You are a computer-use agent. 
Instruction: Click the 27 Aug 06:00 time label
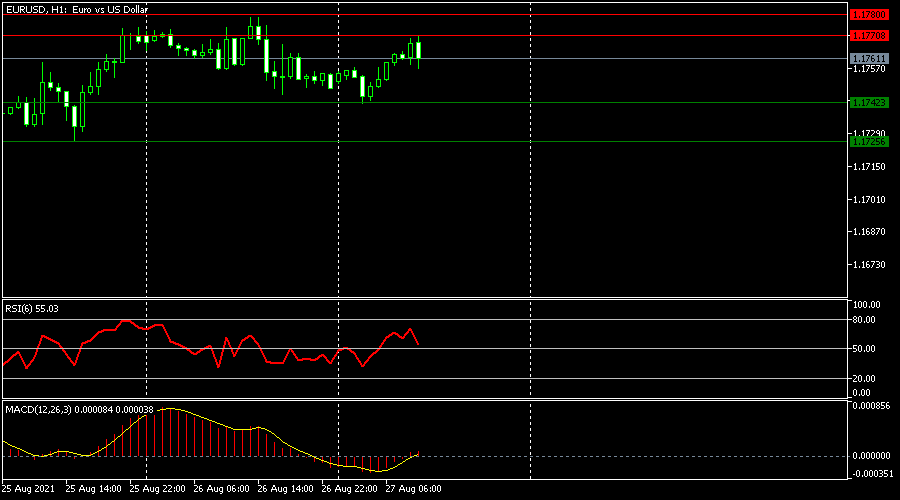[x=413, y=489]
